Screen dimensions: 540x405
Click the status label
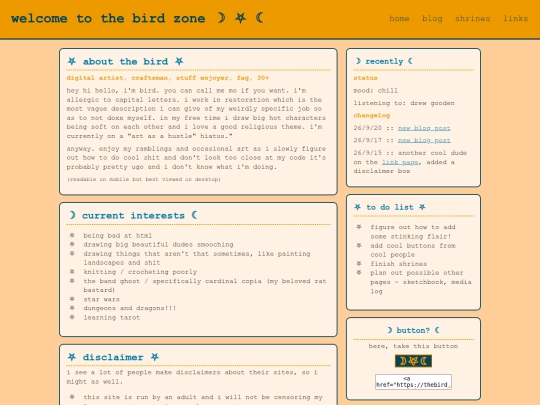point(365,78)
